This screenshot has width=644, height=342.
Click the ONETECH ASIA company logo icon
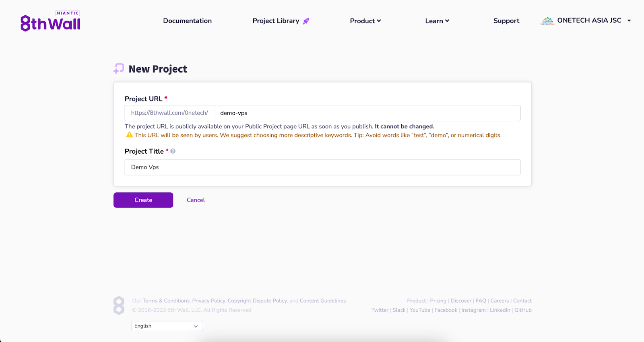[x=547, y=21]
